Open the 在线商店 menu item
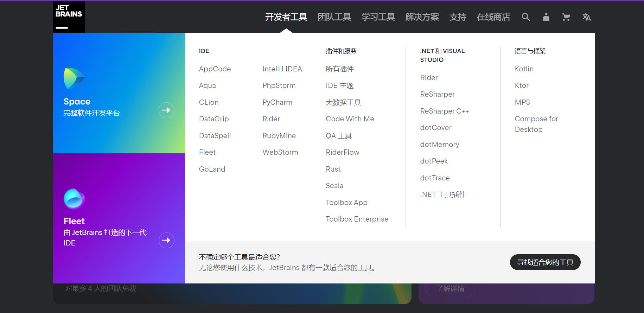The width and height of the screenshot is (644, 313). tap(493, 17)
